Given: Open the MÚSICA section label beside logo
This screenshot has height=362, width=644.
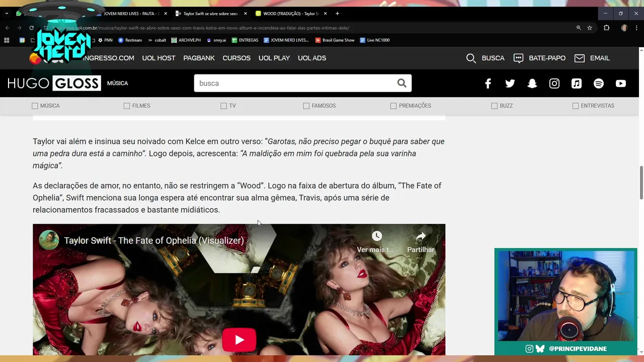Looking at the screenshot, I should pyautogui.click(x=118, y=83).
